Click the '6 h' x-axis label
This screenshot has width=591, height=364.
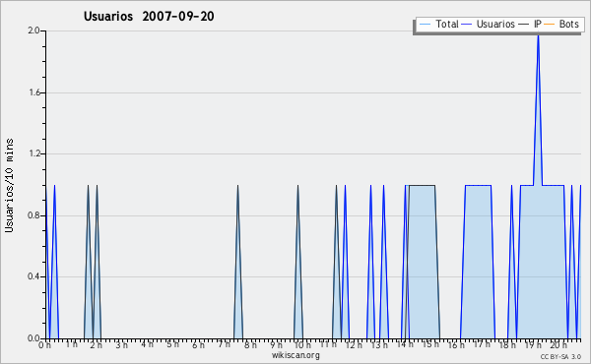click(x=199, y=344)
